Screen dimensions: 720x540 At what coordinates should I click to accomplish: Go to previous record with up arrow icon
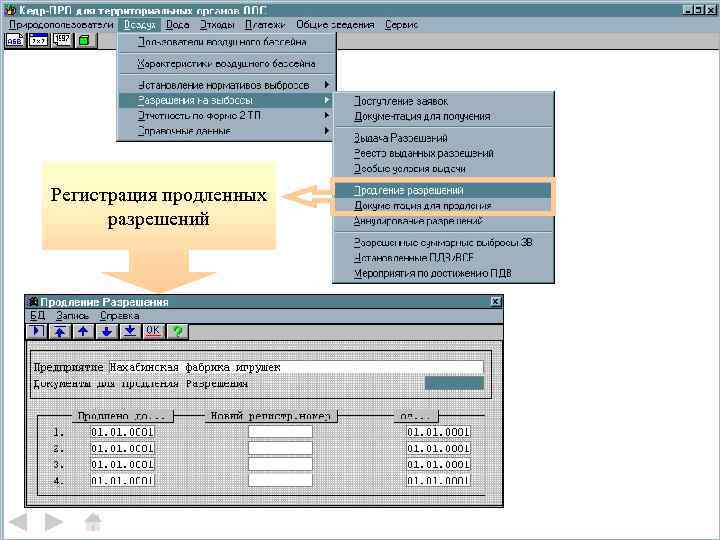(83, 331)
